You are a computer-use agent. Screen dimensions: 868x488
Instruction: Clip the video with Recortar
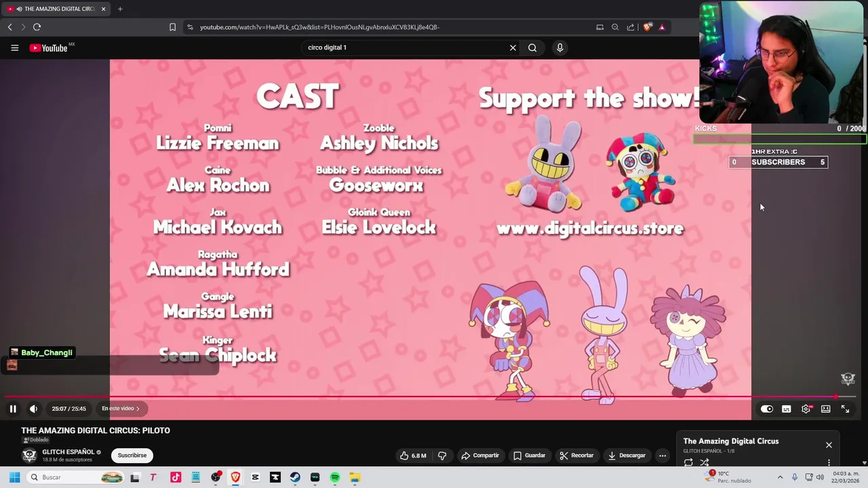[576, 455]
